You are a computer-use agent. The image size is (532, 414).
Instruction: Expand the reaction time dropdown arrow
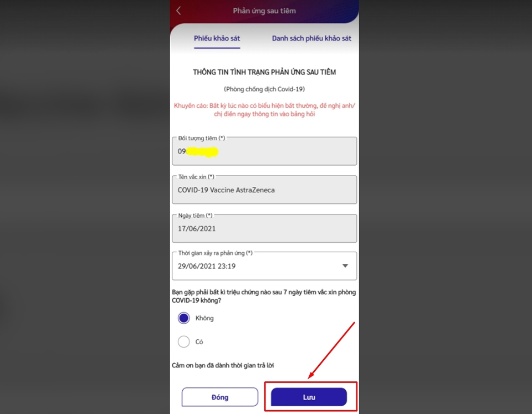tap(345, 265)
